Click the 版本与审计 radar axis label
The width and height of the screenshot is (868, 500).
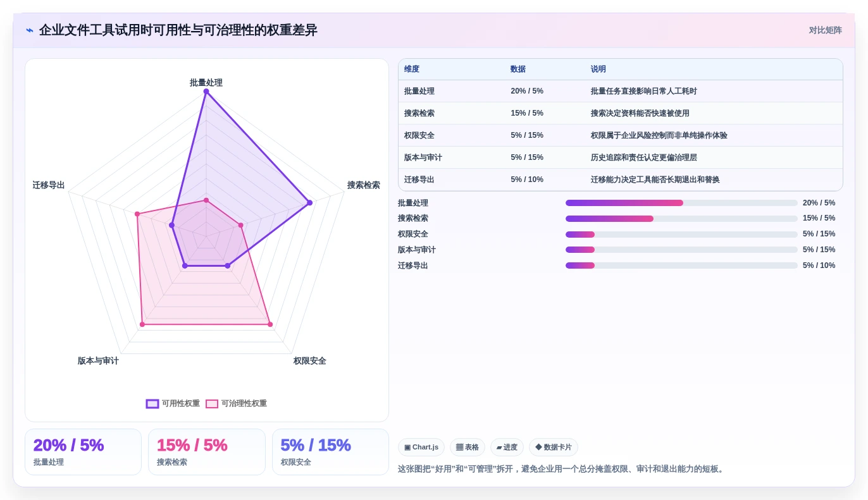98,361
